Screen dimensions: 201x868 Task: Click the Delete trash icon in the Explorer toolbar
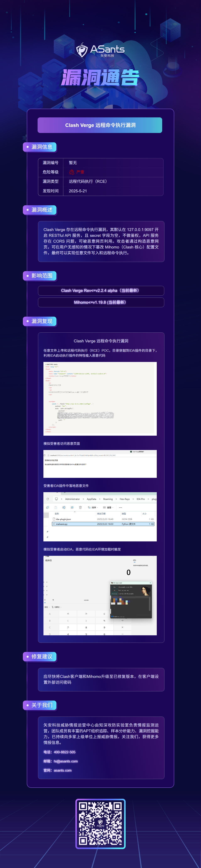(x=81, y=508)
